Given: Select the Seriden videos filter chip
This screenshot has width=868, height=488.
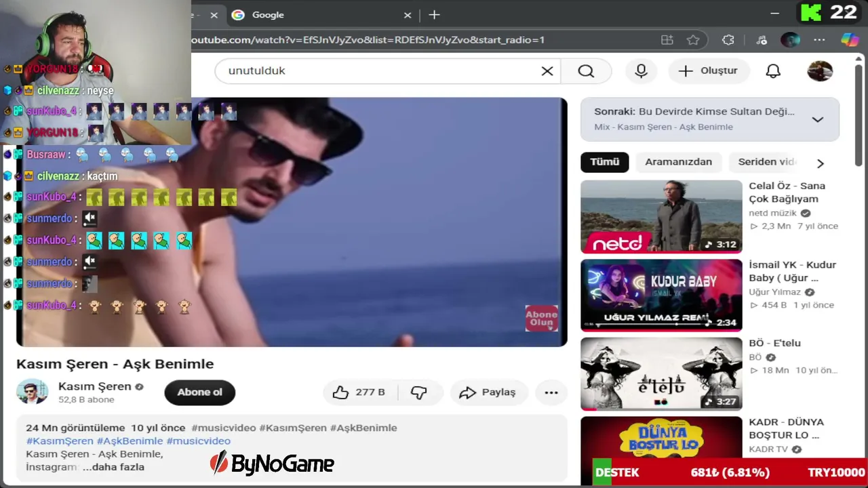Looking at the screenshot, I should coord(766,162).
